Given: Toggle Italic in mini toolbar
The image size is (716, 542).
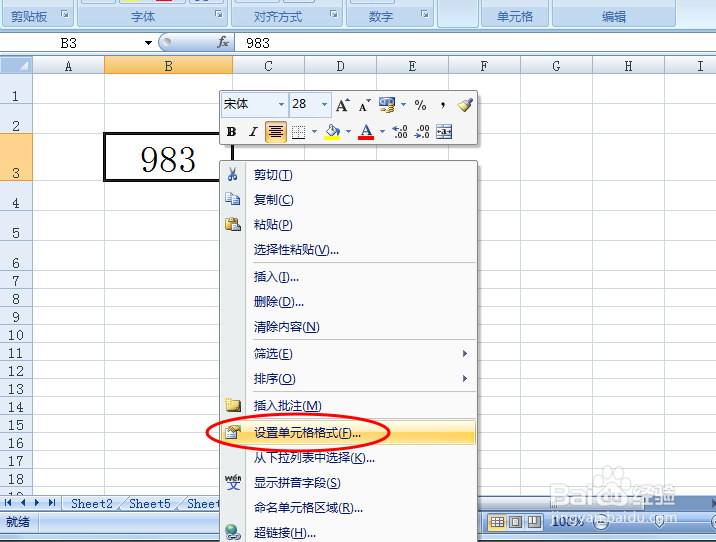Looking at the screenshot, I should [x=253, y=132].
